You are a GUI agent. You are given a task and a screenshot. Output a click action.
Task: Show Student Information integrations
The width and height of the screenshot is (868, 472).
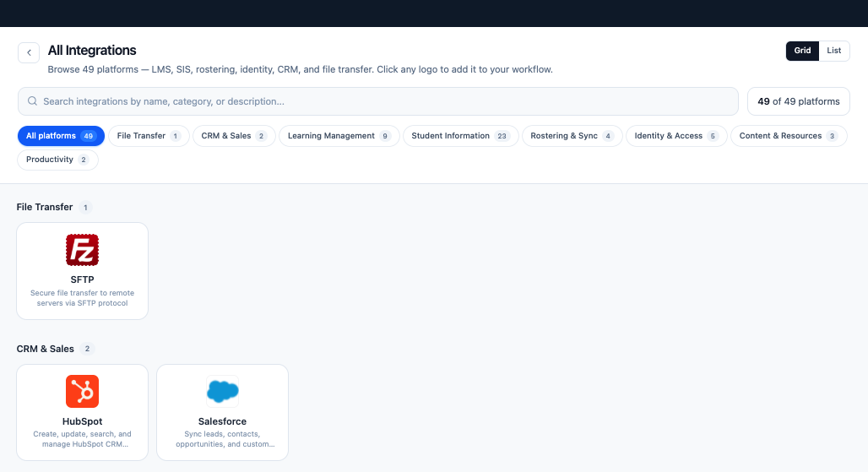460,136
